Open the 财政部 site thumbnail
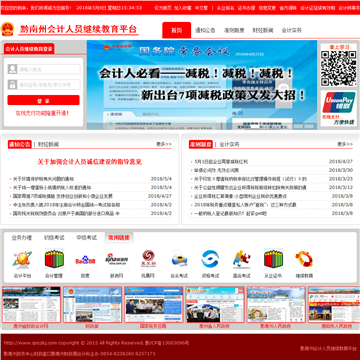 coord(92,305)
